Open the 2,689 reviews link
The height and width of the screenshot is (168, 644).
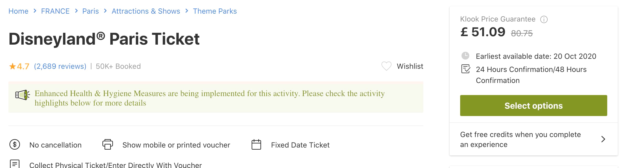click(x=60, y=66)
